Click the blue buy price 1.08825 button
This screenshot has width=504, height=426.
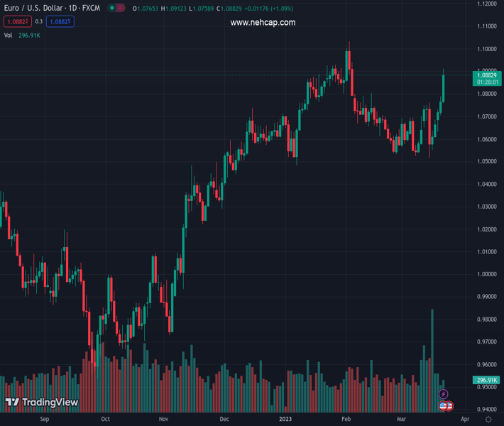point(60,22)
